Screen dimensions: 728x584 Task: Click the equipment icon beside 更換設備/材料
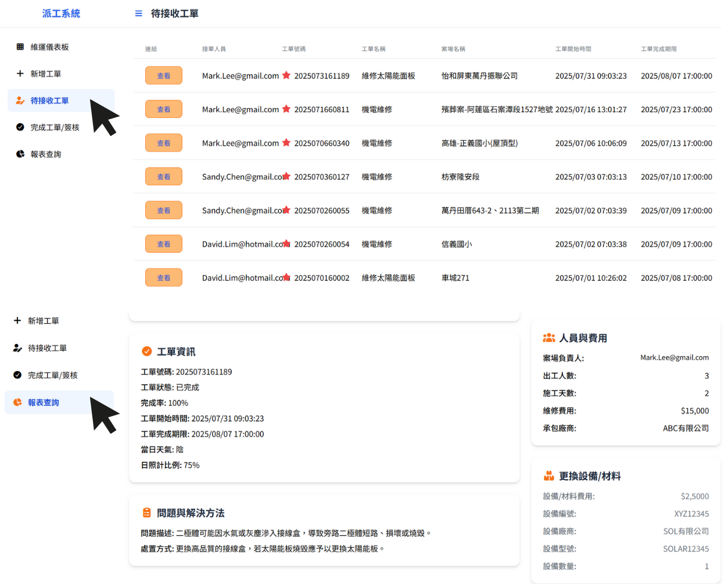[x=548, y=476]
